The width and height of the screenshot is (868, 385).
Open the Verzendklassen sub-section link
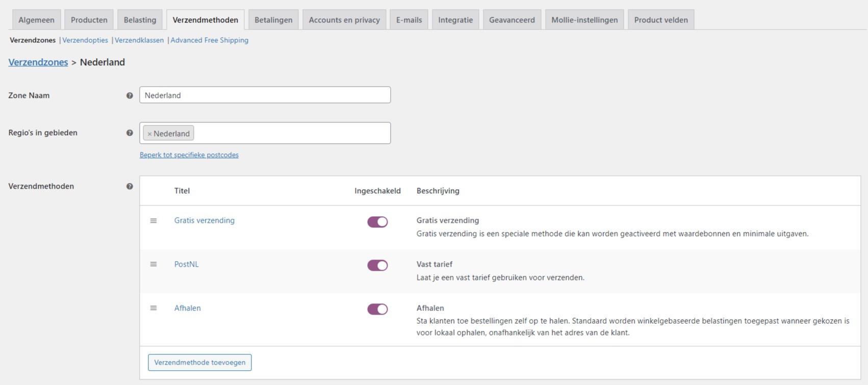click(x=139, y=40)
